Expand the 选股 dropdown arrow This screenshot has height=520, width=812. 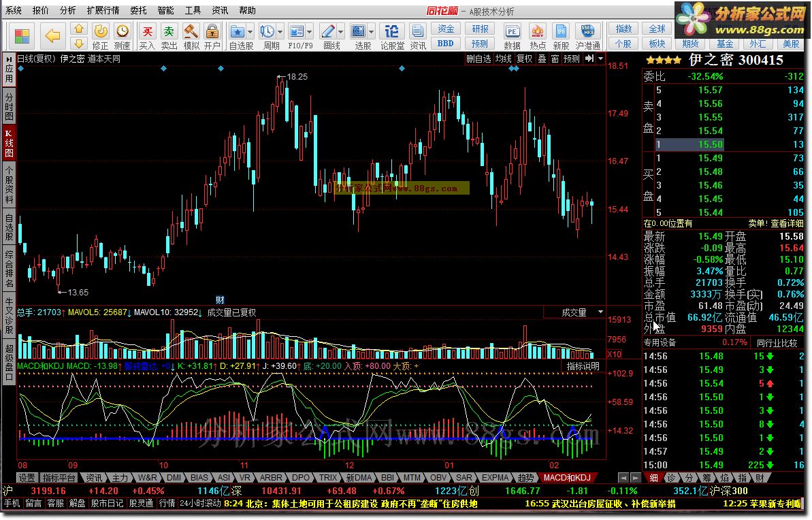coord(372,32)
